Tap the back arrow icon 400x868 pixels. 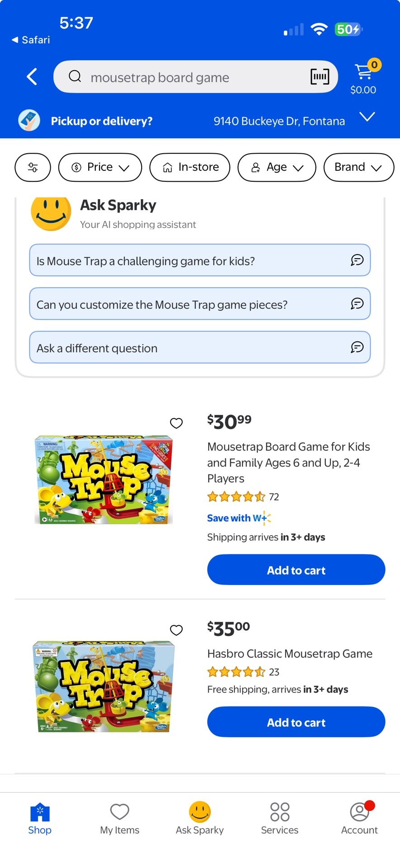(x=32, y=77)
